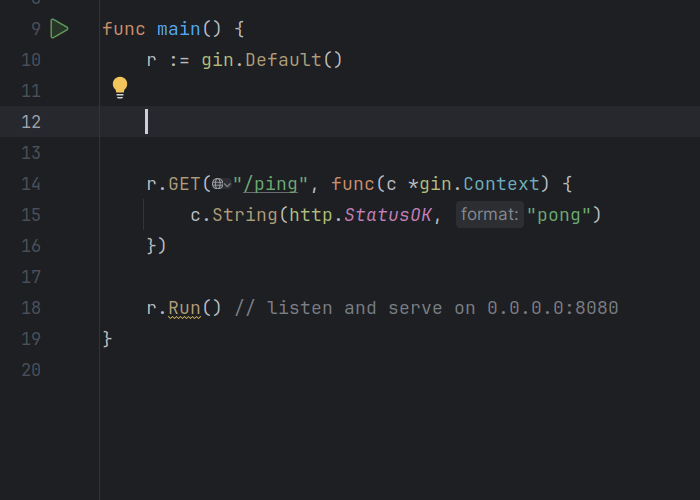Click the closing "})" on line 16
The image size is (700, 500).
click(x=156, y=246)
